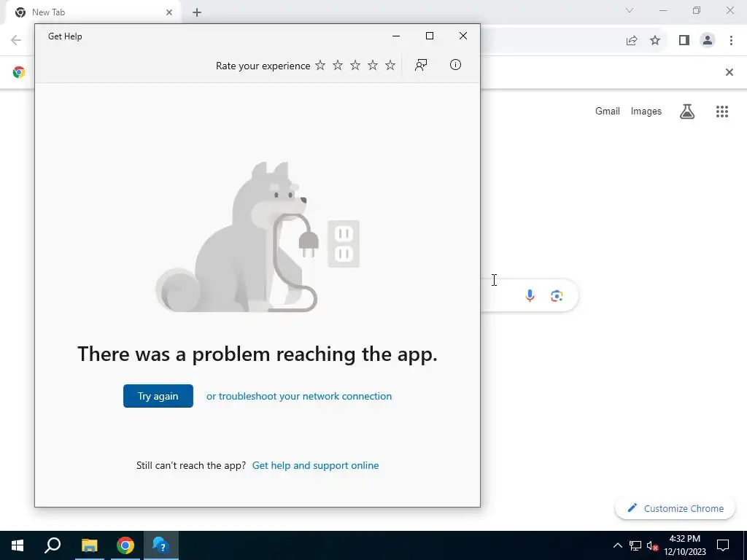Image resolution: width=747 pixels, height=560 pixels.
Task: Open Chrome three-dot menu
Action: (731, 41)
